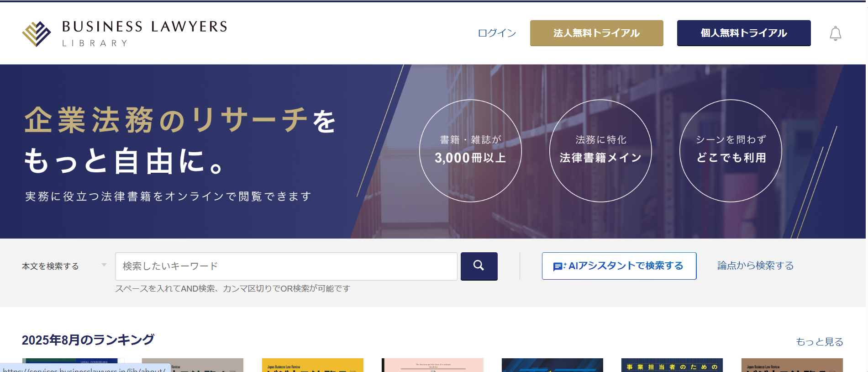Click the Business Lawyers Library diamond logo
Image resolution: width=868 pixels, height=372 pixels.
(36, 33)
